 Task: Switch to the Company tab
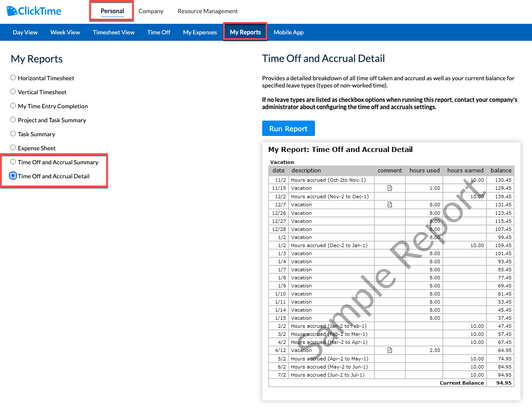point(151,11)
